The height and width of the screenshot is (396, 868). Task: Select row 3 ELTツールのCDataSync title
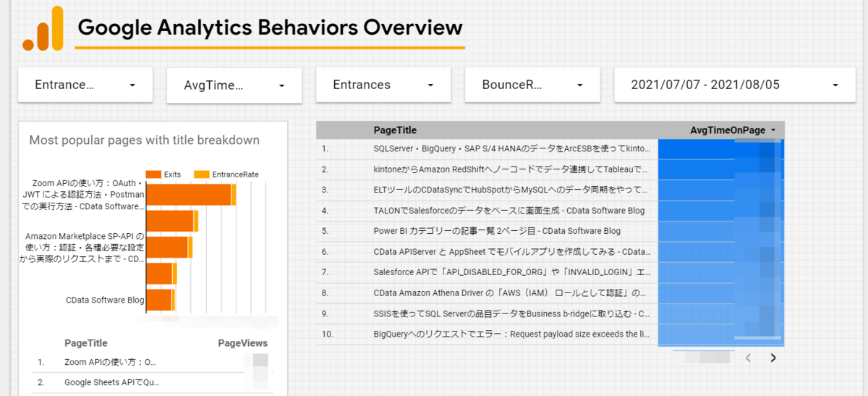coord(511,190)
